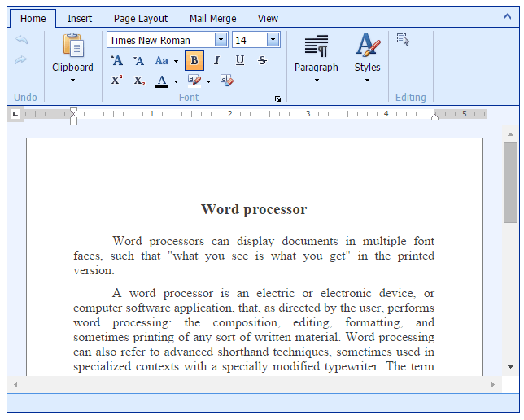Image resolution: width=524 pixels, height=420 pixels.
Task: Click the Editing group icon
Action: tap(403, 38)
